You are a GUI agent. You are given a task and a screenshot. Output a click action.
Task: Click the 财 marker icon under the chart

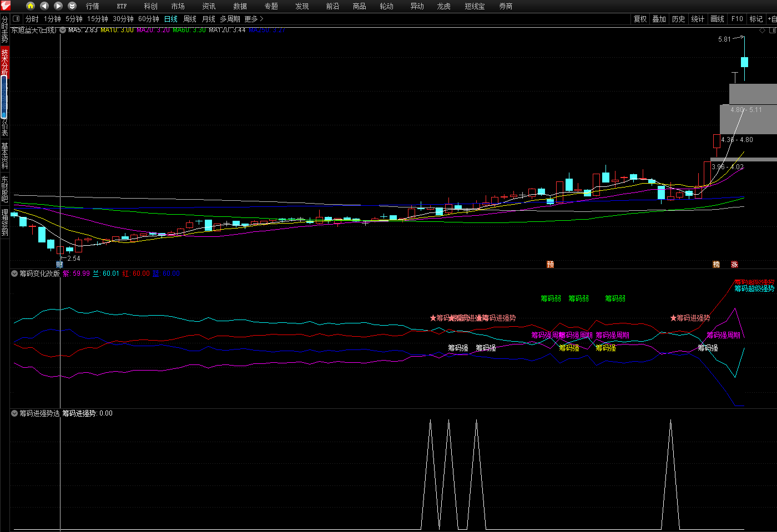[59, 265]
